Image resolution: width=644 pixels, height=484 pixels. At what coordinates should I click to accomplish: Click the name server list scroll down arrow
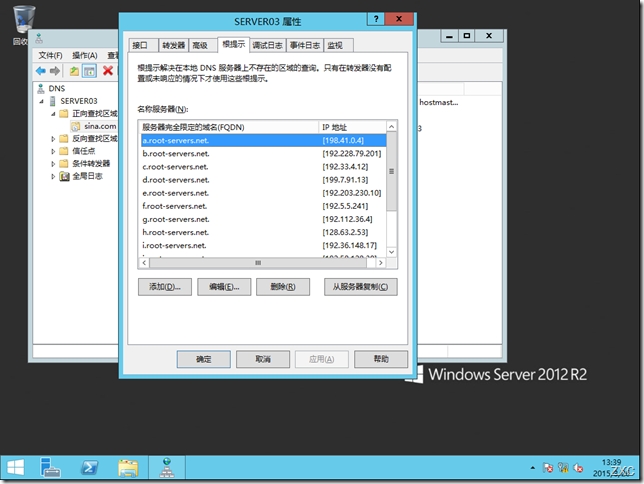click(391, 252)
